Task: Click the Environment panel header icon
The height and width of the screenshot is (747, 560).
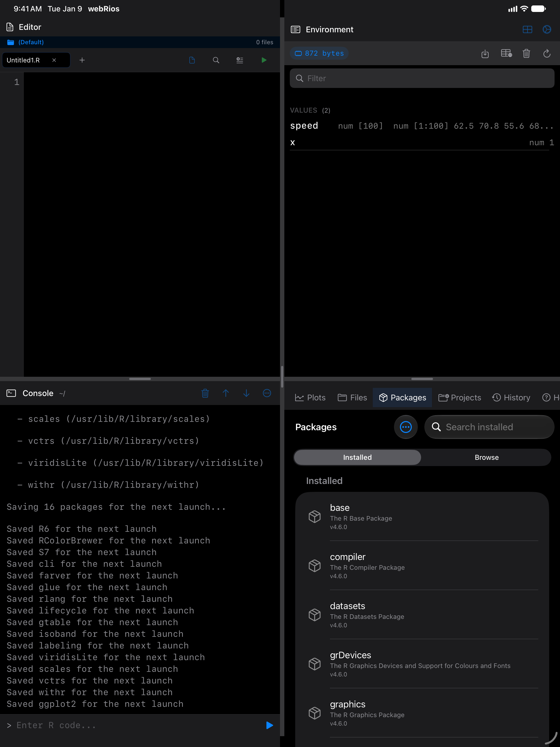Action: point(295,30)
